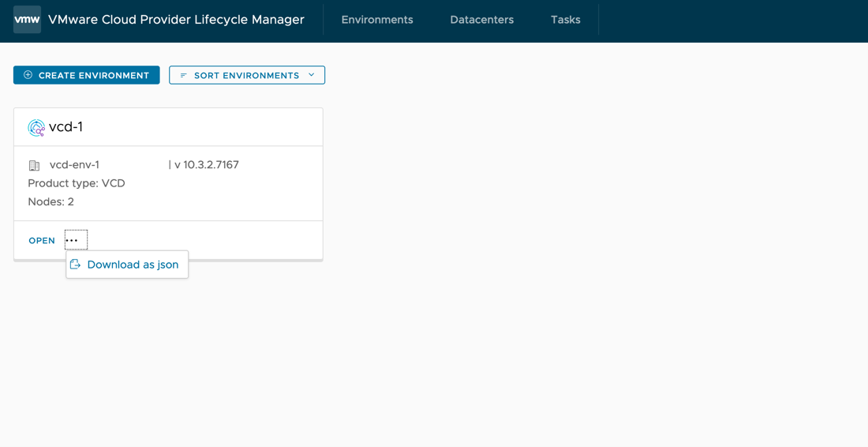The height and width of the screenshot is (447, 868).
Task: Click the chevron arrow in Sort Environments
Action: 312,75
